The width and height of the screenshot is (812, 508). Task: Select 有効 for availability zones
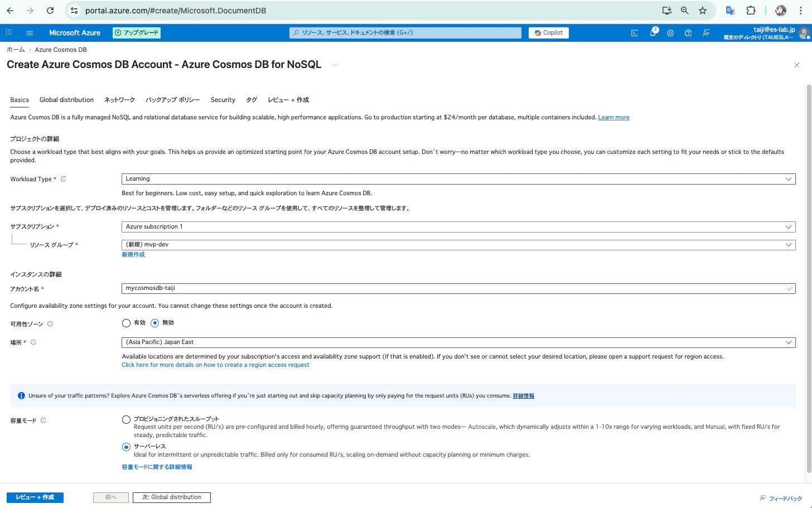point(126,323)
